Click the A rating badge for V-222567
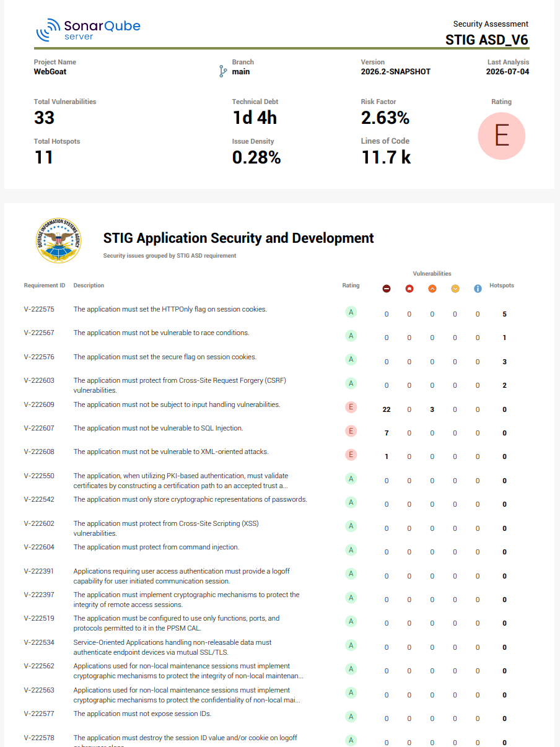Screen dimensions: 560x747 click(x=351, y=336)
